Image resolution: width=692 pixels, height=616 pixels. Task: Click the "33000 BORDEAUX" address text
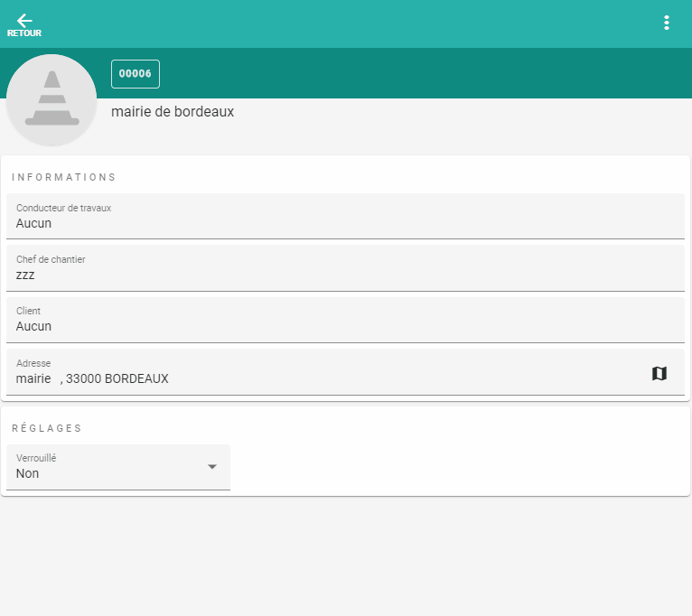click(117, 378)
